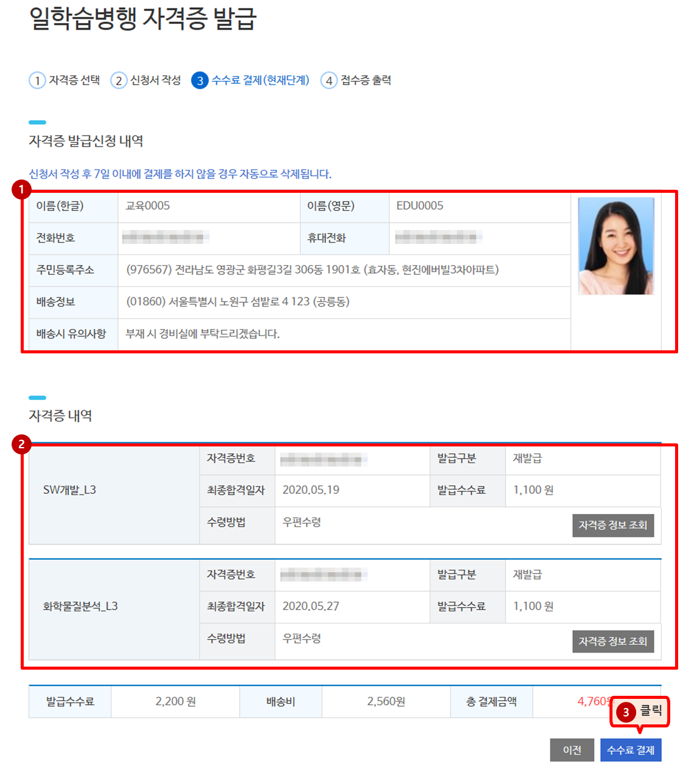The width and height of the screenshot is (697, 784).
Task: Click the delivery note 부재 시 경비실에 부탁드리겠습니다.
Action: point(203,334)
